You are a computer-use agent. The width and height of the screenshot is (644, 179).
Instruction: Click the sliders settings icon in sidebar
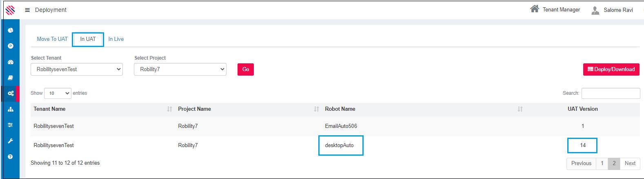pyautogui.click(x=11, y=125)
